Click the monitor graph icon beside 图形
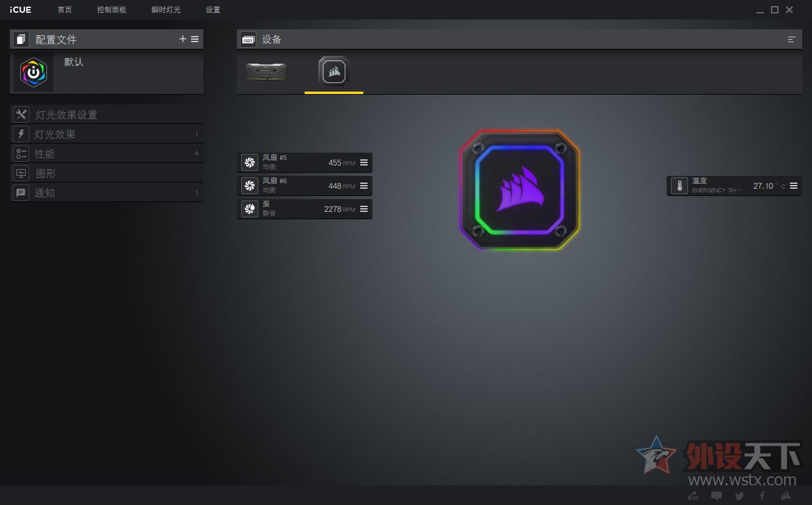 (21, 173)
